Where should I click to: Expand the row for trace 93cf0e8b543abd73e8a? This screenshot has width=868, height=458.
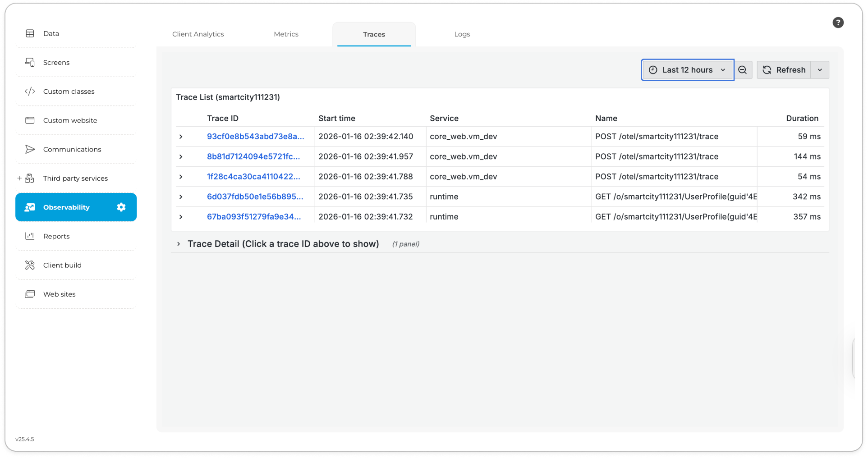(x=181, y=137)
